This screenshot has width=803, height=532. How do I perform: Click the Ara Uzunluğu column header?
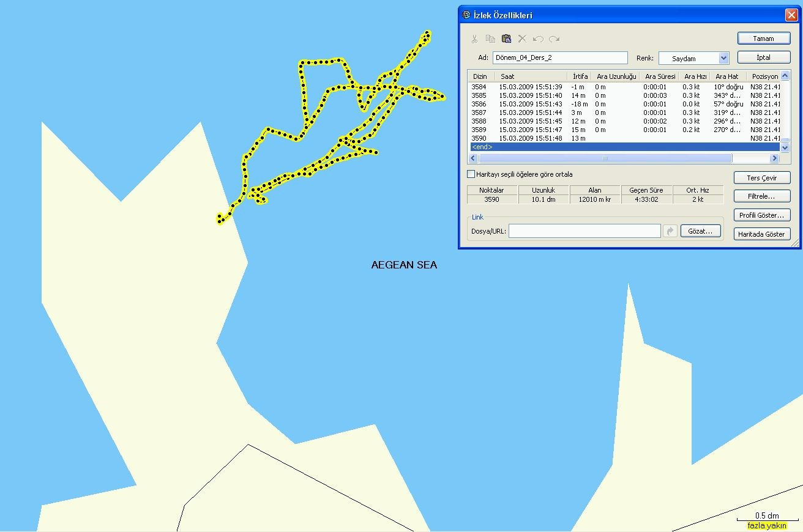click(x=616, y=76)
